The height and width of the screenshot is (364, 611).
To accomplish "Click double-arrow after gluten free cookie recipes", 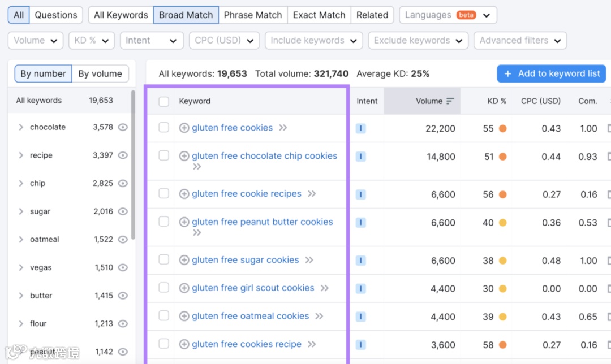I will (x=312, y=194).
